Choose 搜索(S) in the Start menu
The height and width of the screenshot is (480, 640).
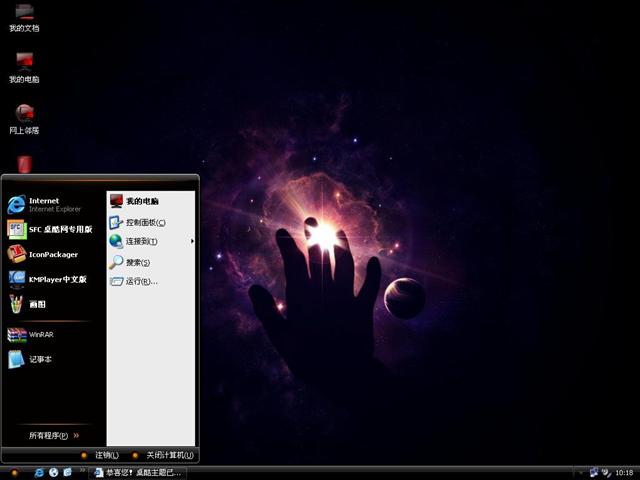[x=137, y=262]
